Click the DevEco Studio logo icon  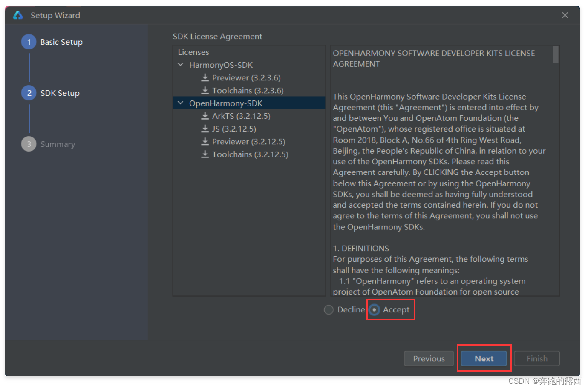coord(18,15)
